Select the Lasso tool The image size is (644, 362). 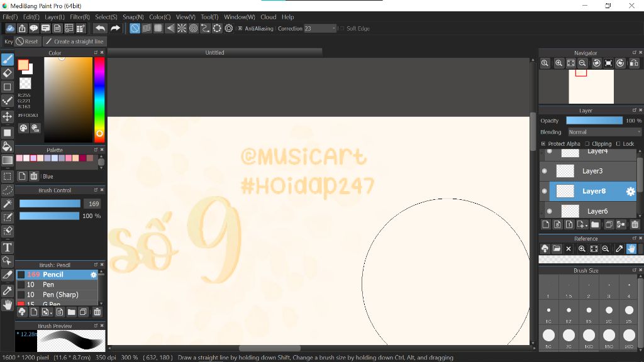coord(8,190)
